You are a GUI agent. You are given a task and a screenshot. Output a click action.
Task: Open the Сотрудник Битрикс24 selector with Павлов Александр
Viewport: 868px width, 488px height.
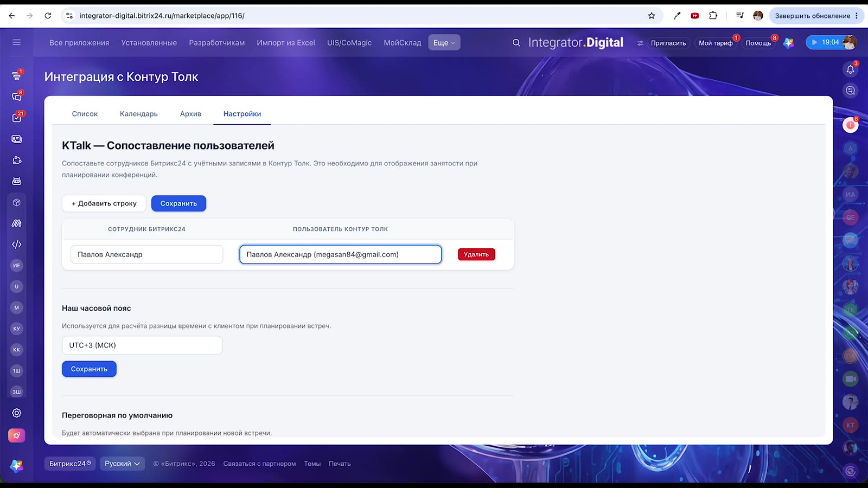[x=146, y=254]
